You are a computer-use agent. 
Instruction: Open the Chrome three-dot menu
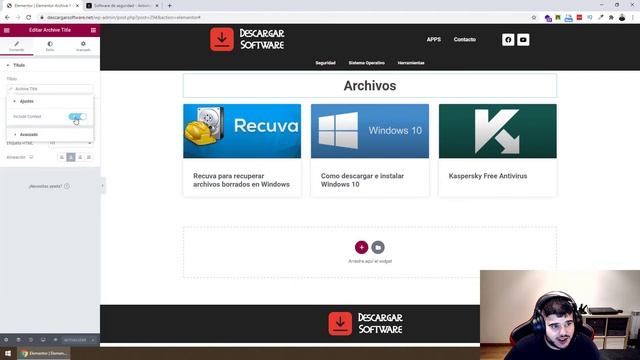[x=633, y=18]
